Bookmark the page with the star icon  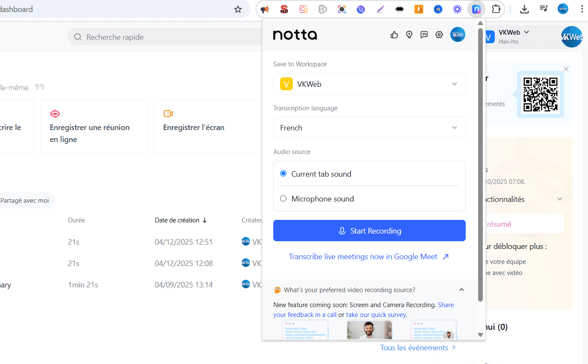point(238,9)
